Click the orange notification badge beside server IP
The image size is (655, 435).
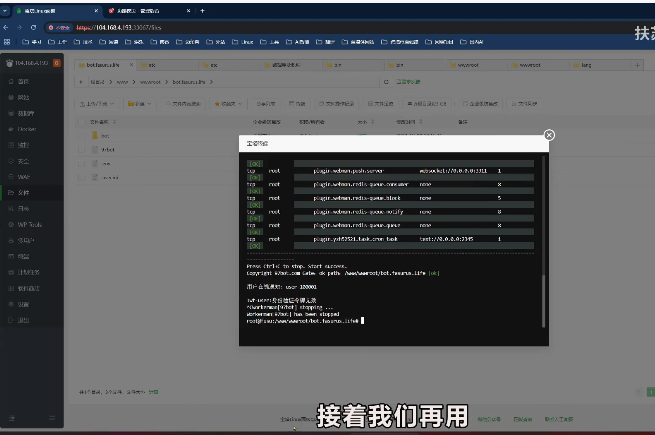click(57, 63)
